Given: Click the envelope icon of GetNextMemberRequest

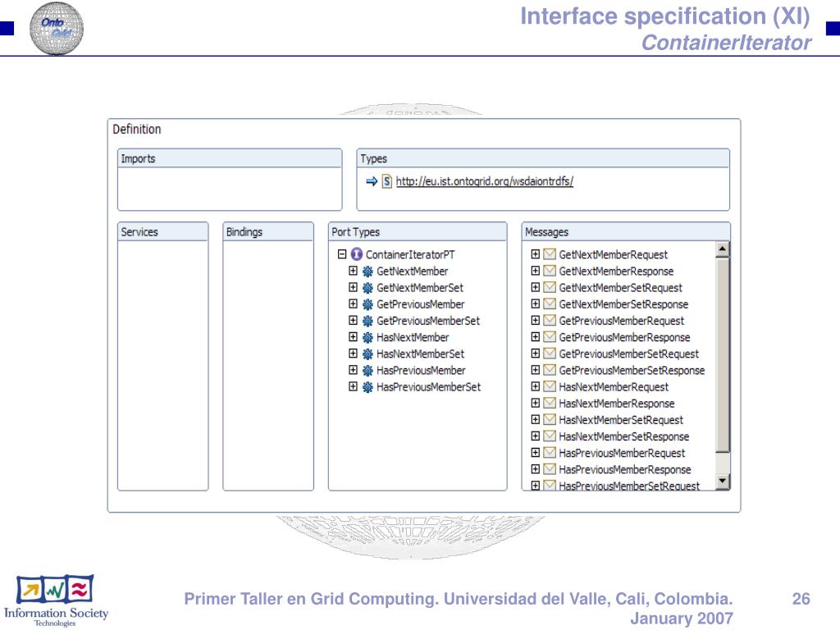Looking at the screenshot, I should (550, 255).
